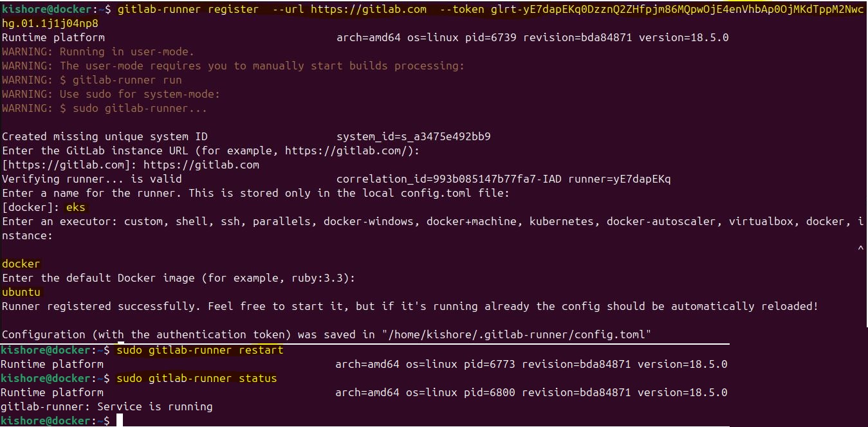Click the highlighted runner name 'eks'
This screenshot has width=868, height=427.
pos(75,207)
